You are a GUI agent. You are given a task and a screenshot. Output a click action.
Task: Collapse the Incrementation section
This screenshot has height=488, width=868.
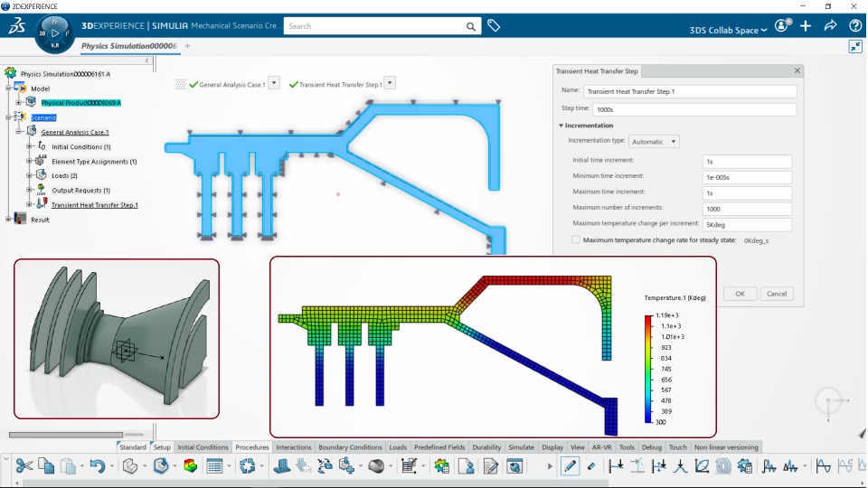561,126
